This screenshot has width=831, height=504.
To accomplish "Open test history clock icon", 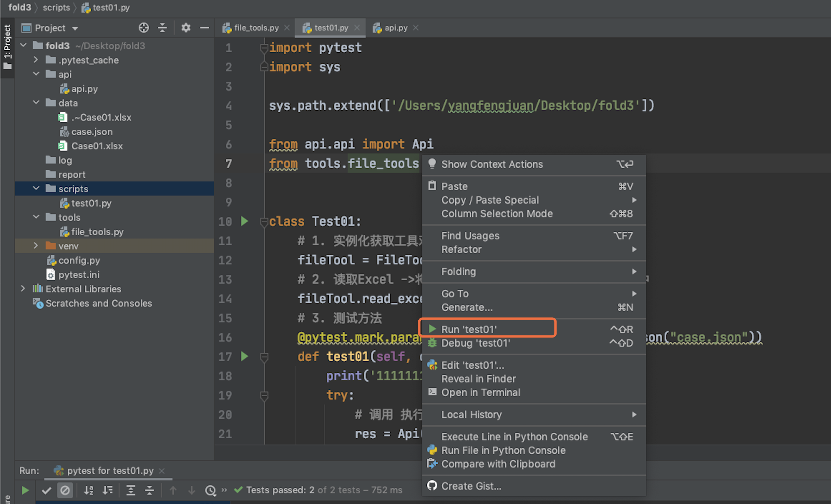I will click(x=210, y=491).
